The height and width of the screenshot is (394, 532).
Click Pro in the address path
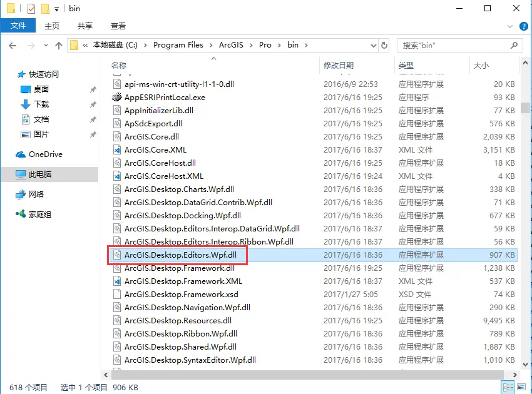(x=265, y=45)
